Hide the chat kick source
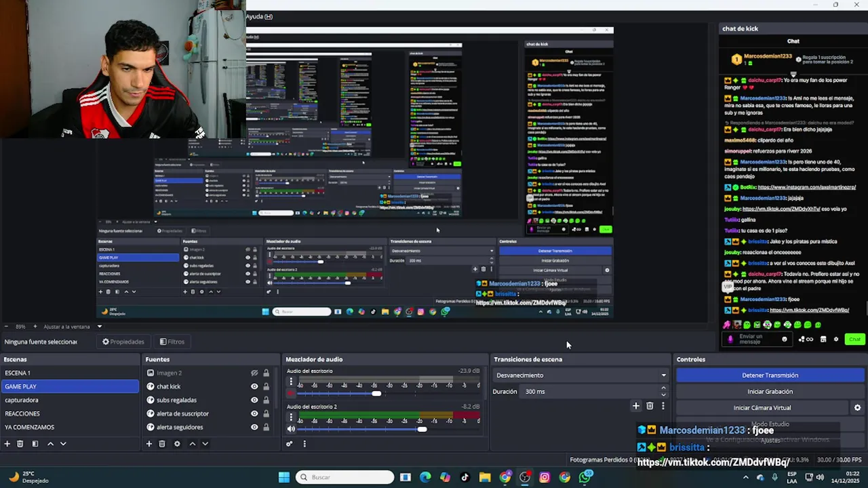 (x=254, y=386)
